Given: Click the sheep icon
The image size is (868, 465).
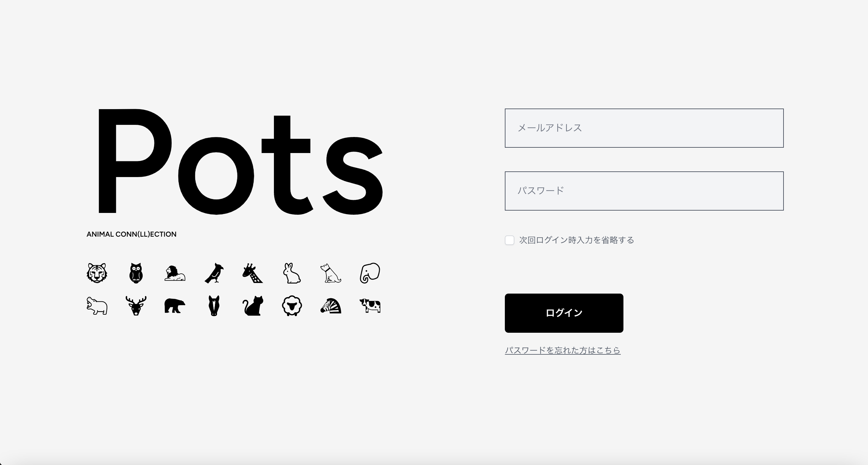Looking at the screenshot, I should click(292, 306).
